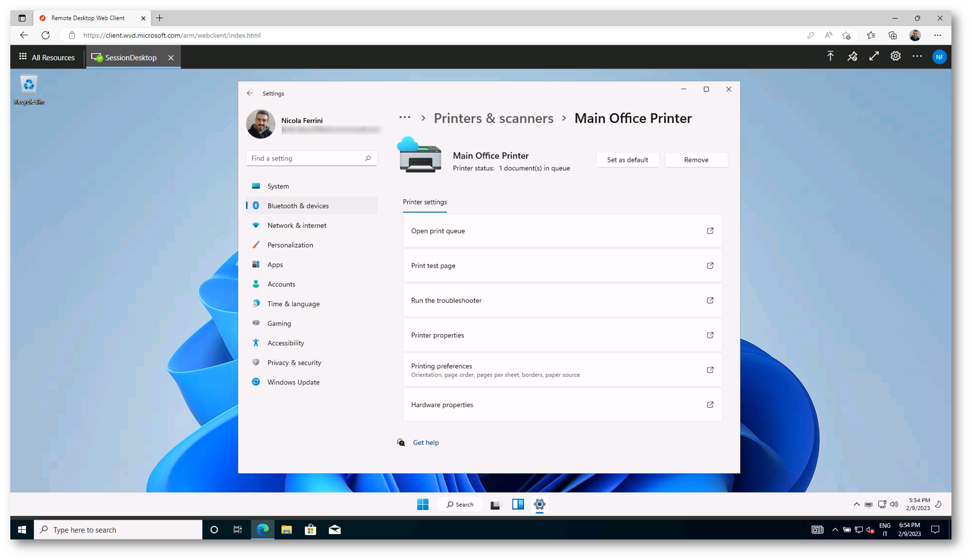The image size is (972, 560).
Task: Open the Recycle Bin desktop icon
Action: tap(28, 90)
